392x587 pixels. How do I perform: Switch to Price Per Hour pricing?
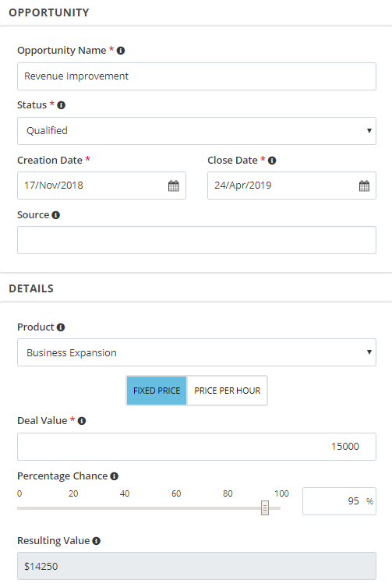coord(227,391)
